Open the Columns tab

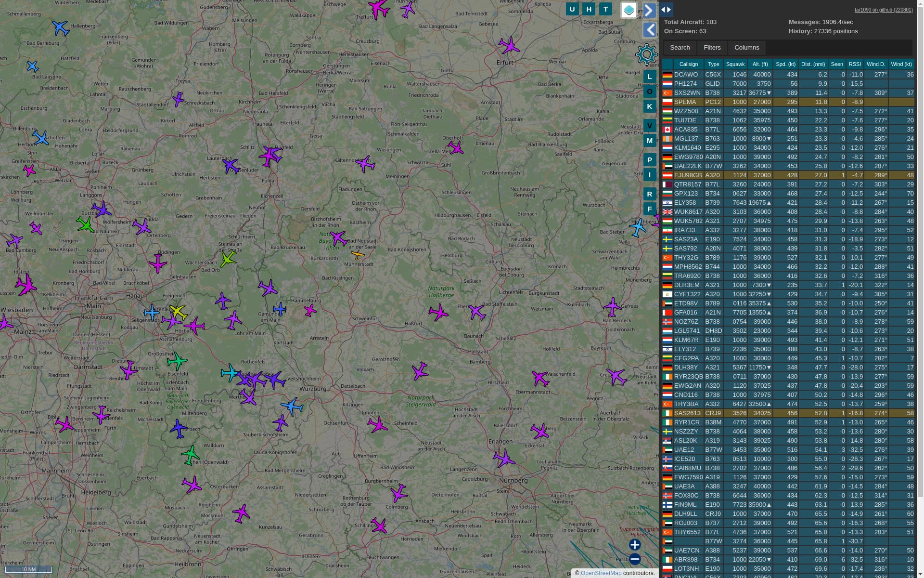(746, 48)
